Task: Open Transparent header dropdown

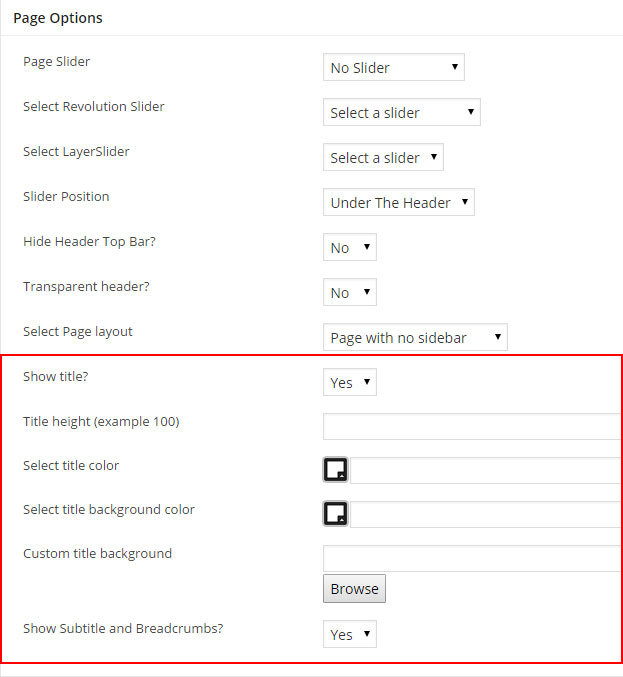Action: (x=349, y=293)
